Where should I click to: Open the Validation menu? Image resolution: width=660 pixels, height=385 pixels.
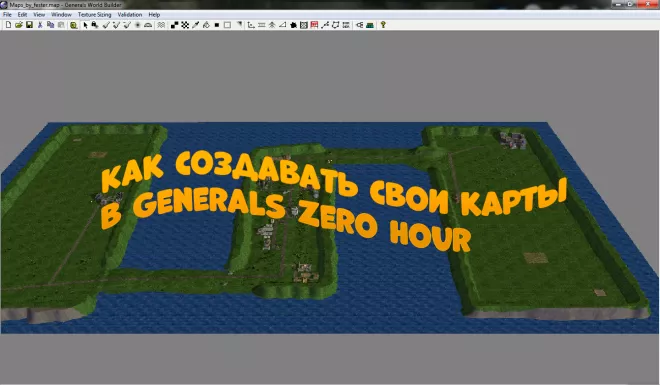[130, 14]
